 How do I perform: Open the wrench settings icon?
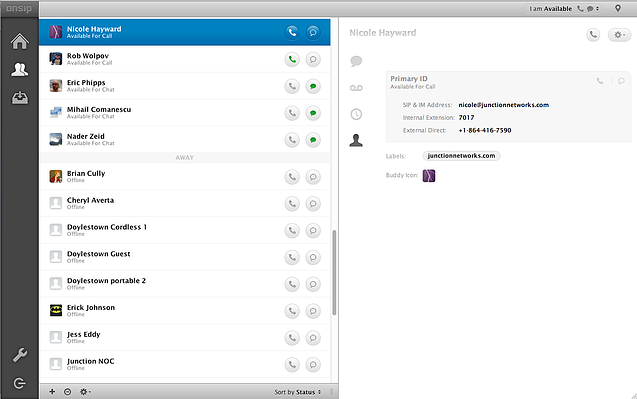point(20,355)
